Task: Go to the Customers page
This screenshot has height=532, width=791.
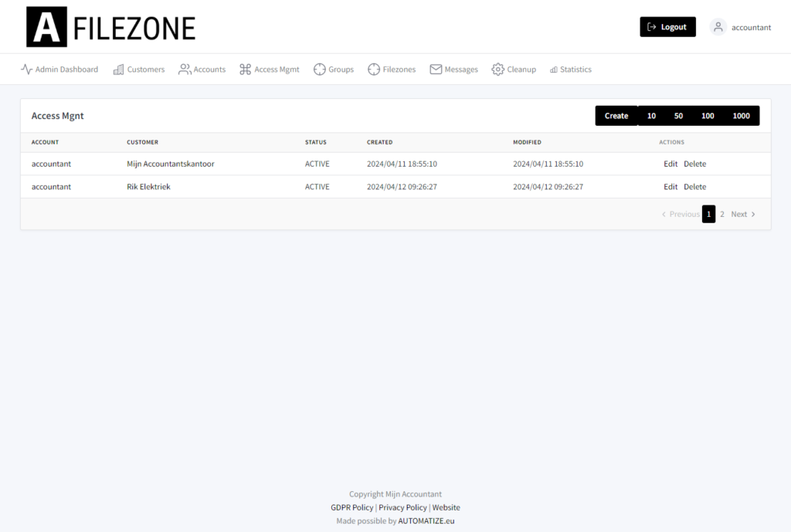Action: [x=139, y=69]
